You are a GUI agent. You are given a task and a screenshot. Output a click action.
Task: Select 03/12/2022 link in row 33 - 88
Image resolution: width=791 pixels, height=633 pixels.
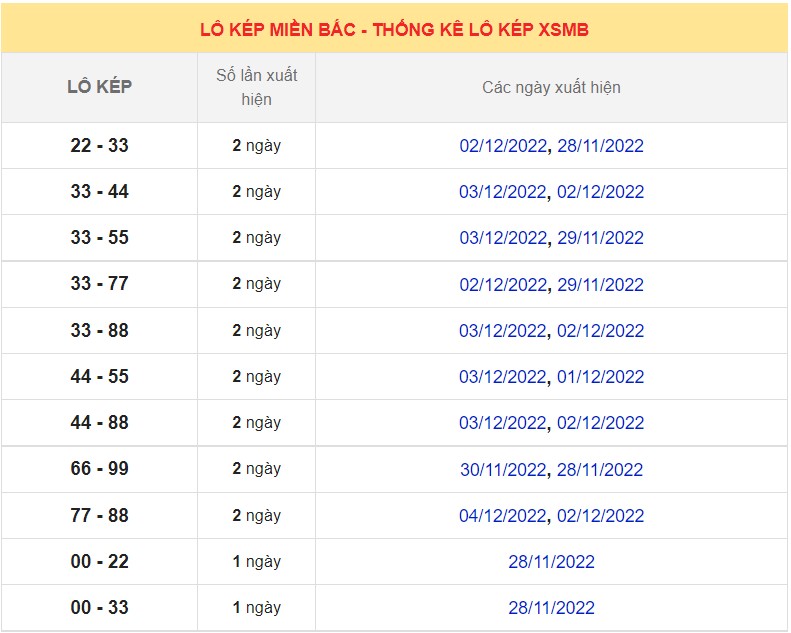point(503,331)
